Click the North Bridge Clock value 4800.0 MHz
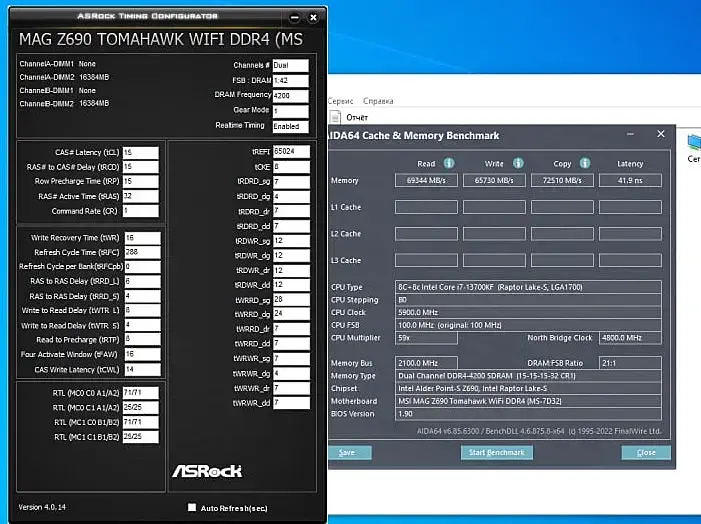Viewport: 701px width, 524px height. pyautogui.click(x=630, y=338)
